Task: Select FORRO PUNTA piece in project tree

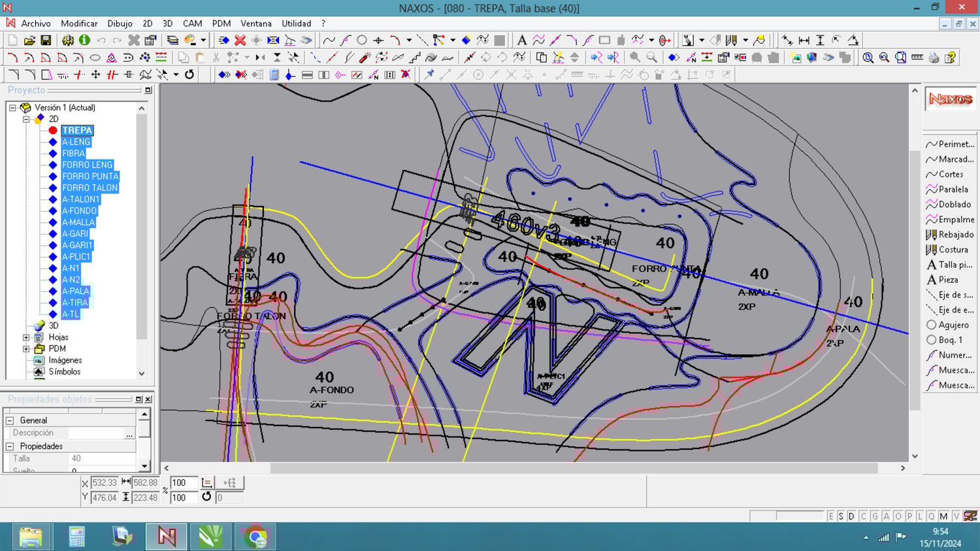Action: pos(90,176)
